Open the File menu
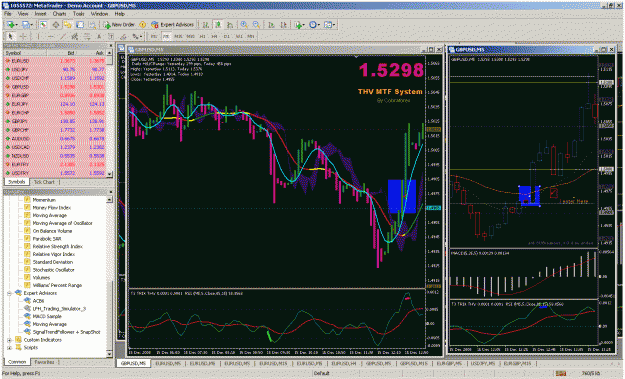This screenshot has height=379, width=625. pos(8,14)
